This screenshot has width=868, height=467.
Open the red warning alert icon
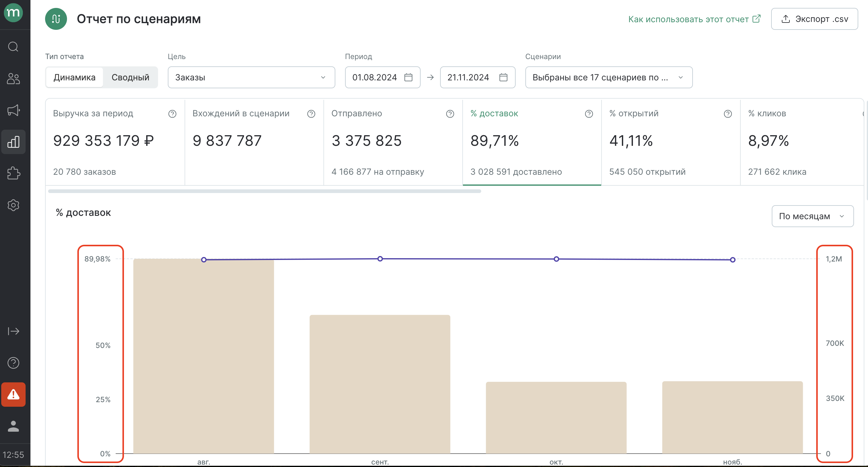pos(13,394)
